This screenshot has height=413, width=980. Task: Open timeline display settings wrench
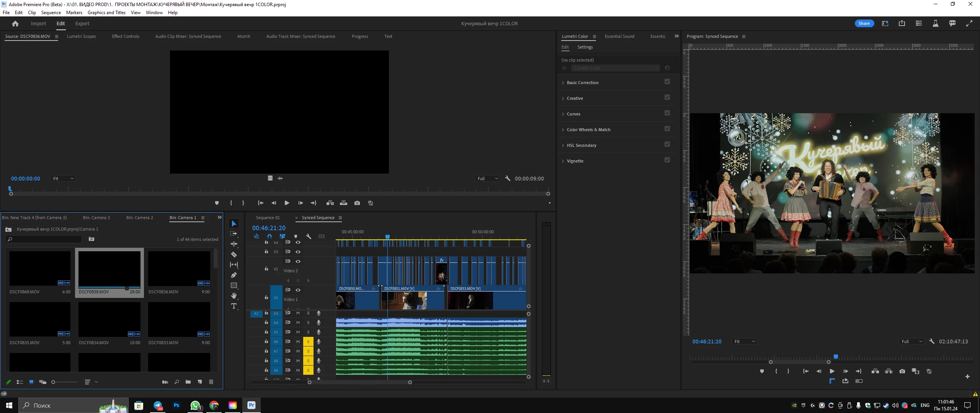point(309,236)
